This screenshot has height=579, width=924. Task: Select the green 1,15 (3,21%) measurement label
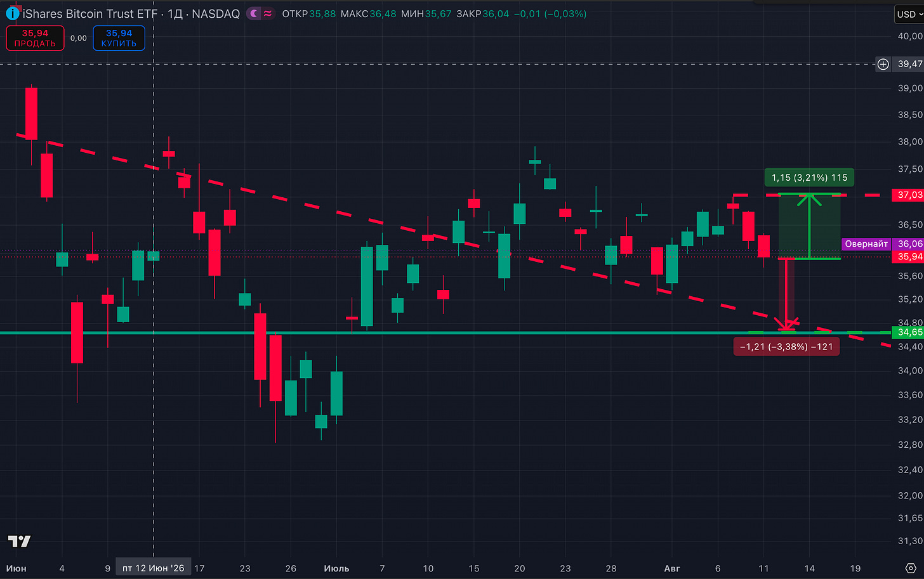809,178
